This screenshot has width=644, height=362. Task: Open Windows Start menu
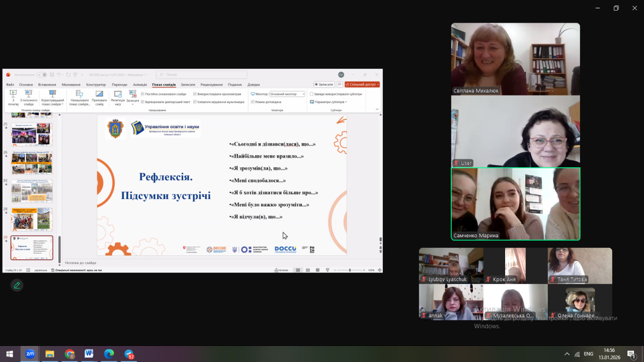tap(10, 354)
